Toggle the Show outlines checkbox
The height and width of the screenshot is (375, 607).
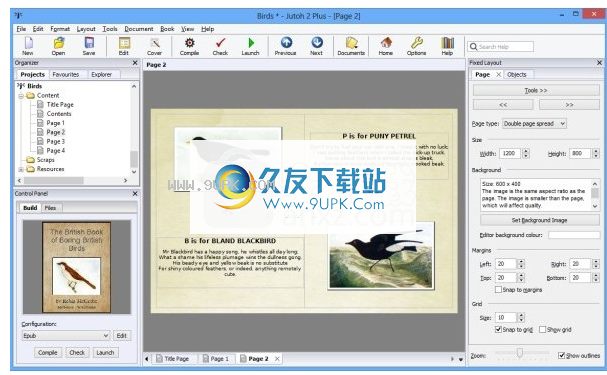coord(561,355)
